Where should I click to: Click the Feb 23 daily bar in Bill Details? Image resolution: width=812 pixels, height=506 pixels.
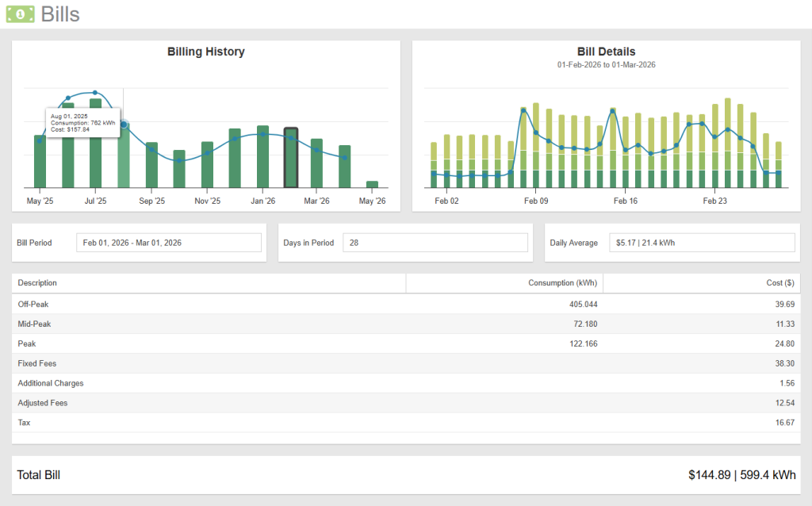(715, 145)
